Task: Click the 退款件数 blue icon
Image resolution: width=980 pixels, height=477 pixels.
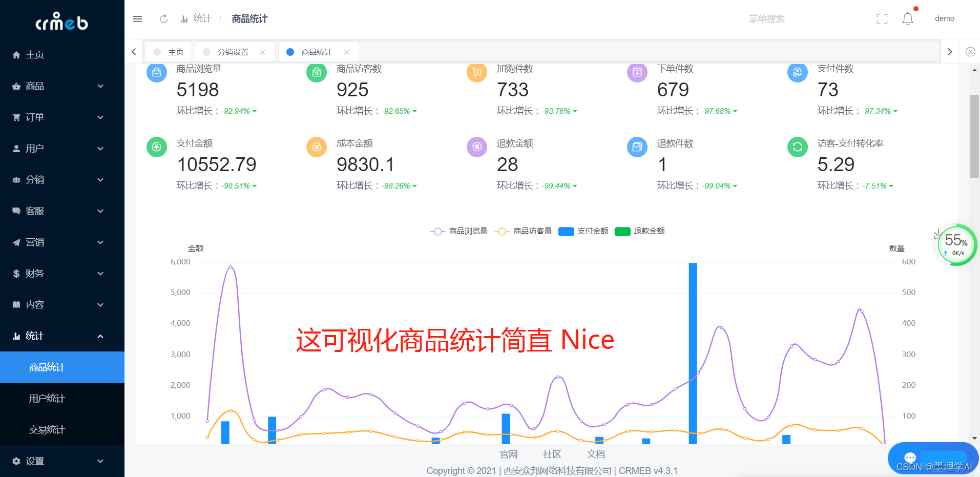Action: [637, 147]
